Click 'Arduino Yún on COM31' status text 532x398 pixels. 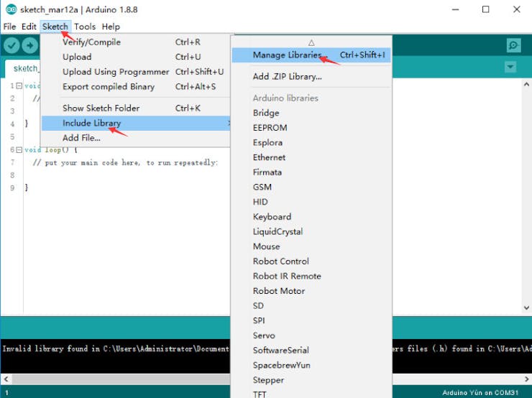(x=480, y=392)
